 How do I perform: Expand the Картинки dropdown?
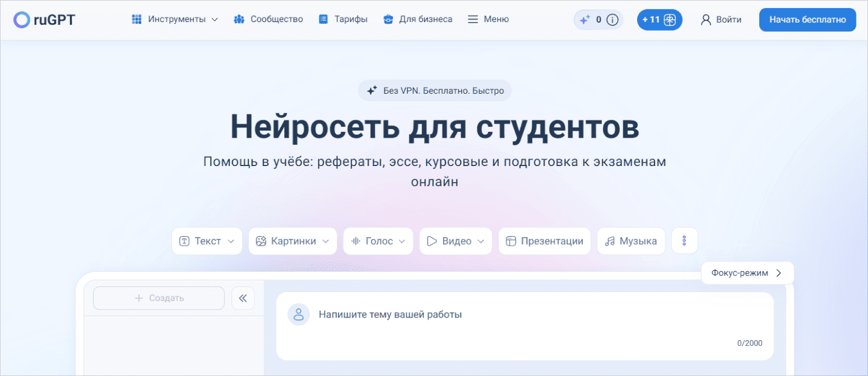tap(292, 241)
